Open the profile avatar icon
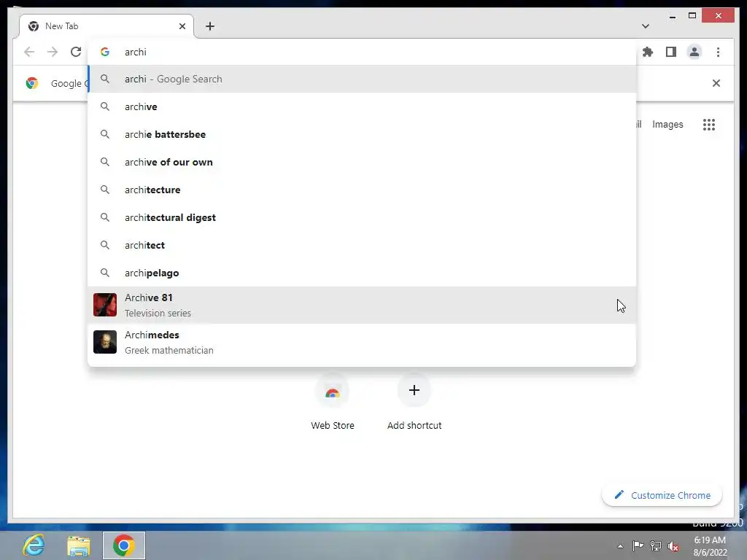747x560 pixels. pos(694,52)
